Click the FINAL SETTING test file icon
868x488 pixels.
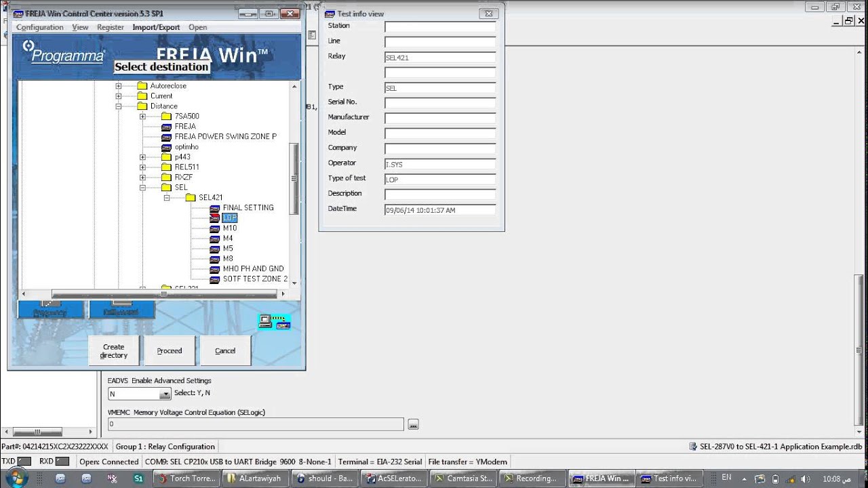pos(215,208)
